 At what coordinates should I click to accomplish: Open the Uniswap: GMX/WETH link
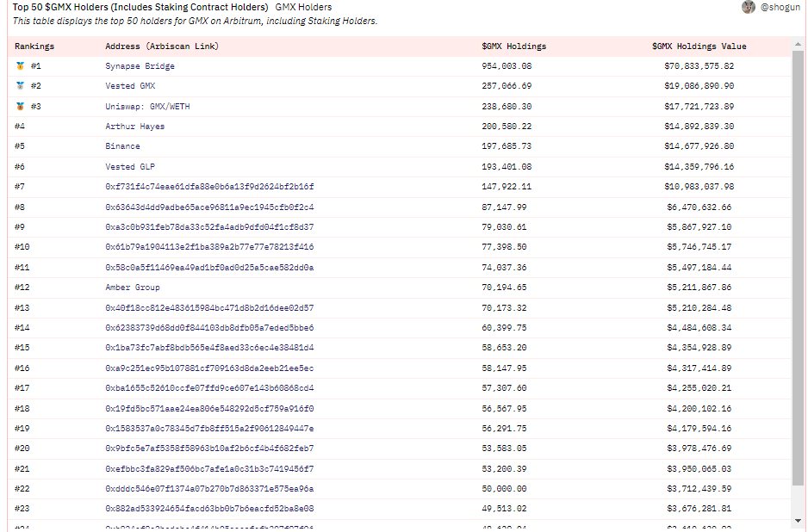coord(147,107)
